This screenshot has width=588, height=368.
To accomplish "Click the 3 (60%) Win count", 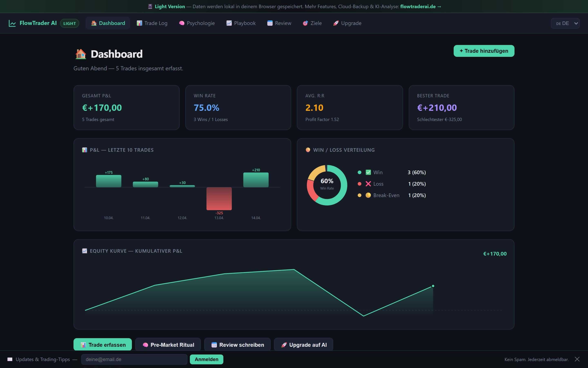I will (x=417, y=172).
